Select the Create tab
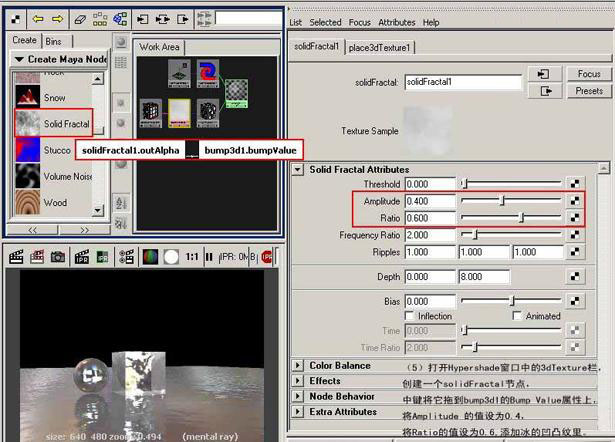Image resolution: width=615 pixels, height=442 pixels. click(x=24, y=40)
